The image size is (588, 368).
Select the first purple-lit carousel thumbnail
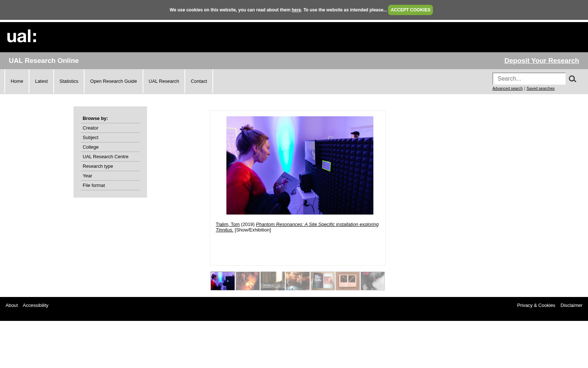[223, 281]
